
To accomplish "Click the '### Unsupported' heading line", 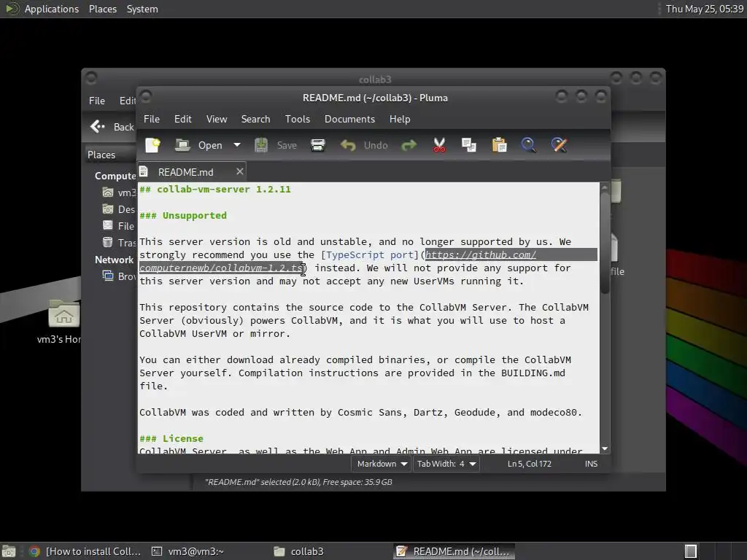I will 183,215.
